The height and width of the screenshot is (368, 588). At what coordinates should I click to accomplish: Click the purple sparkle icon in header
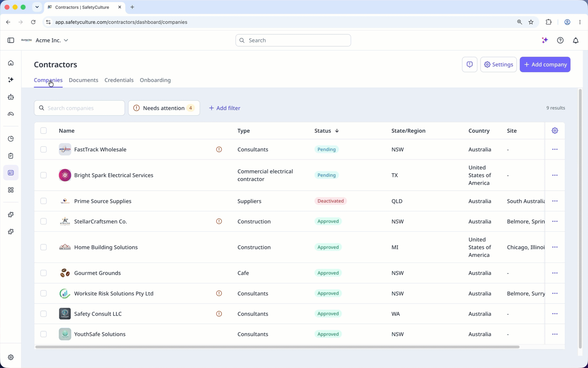pos(545,40)
